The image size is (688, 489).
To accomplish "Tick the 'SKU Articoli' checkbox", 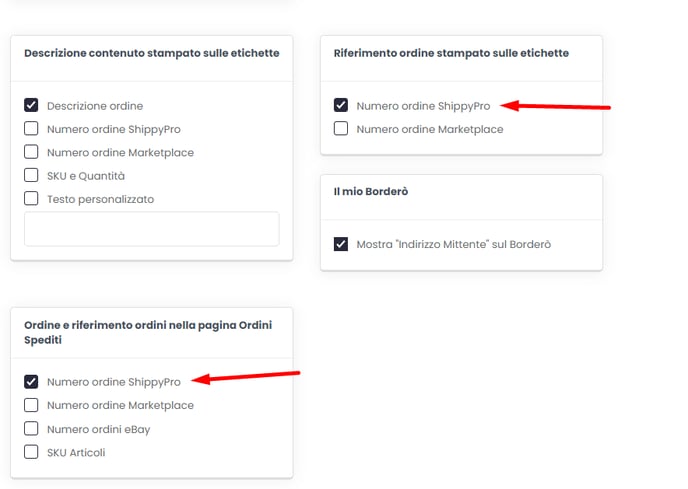I will 31,452.
